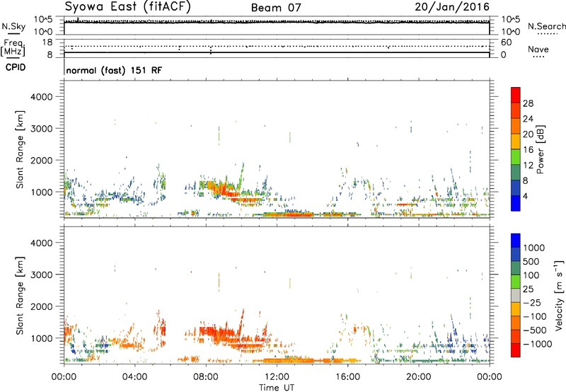Pick the light green swatch between 25 and 100
This screenshot has width=566, height=392.
pos(516,282)
